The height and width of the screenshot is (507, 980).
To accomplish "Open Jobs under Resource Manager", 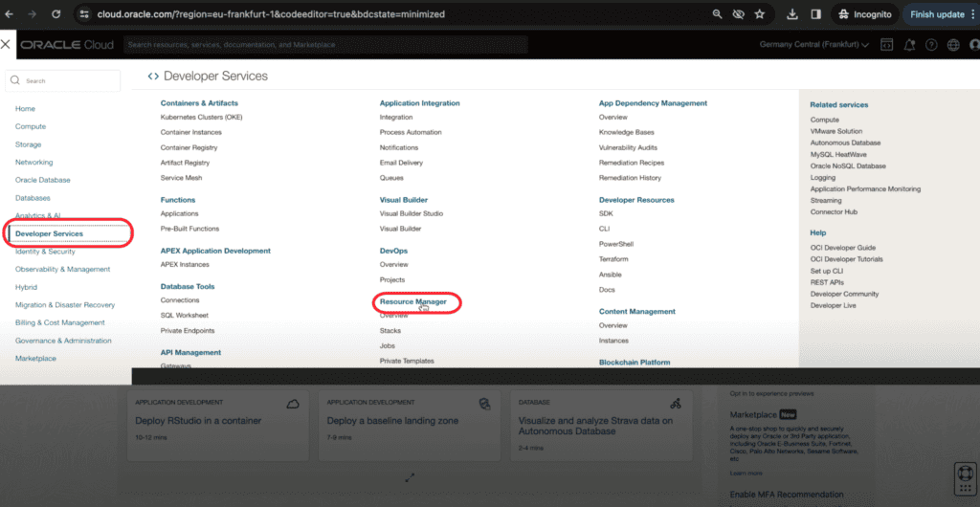I will pyautogui.click(x=387, y=345).
